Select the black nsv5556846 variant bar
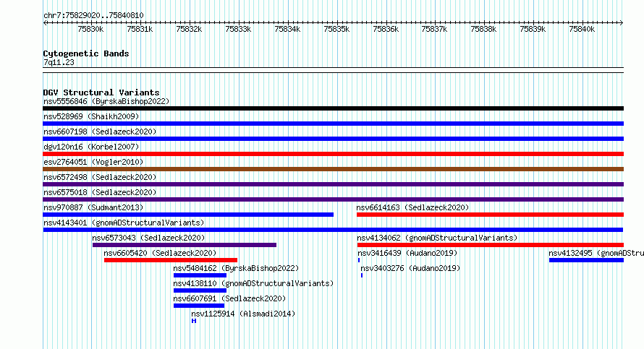This screenshot has height=349, width=644. pyautogui.click(x=333, y=108)
